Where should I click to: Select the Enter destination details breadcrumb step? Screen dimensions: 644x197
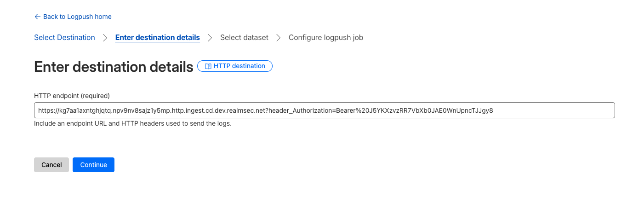pyautogui.click(x=157, y=38)
